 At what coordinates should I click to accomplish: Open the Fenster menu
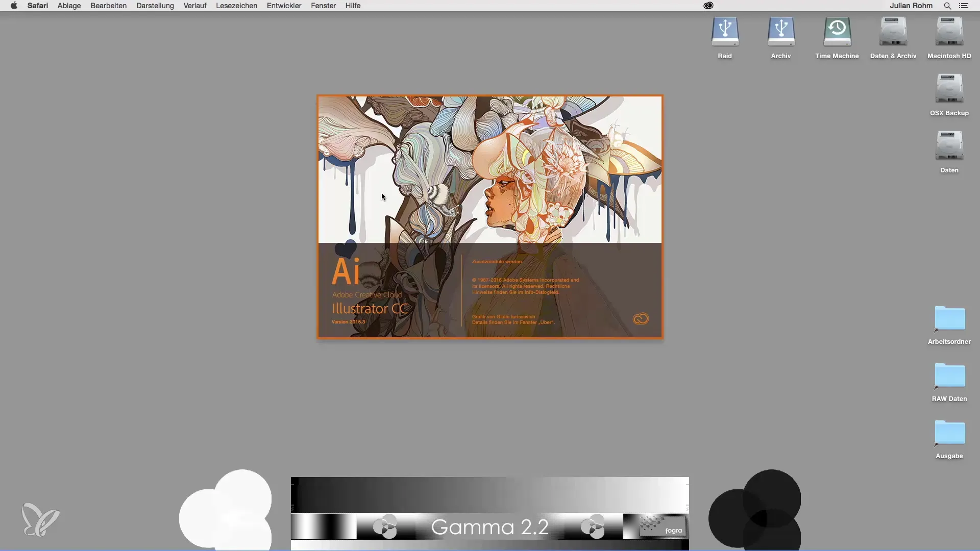324,6
